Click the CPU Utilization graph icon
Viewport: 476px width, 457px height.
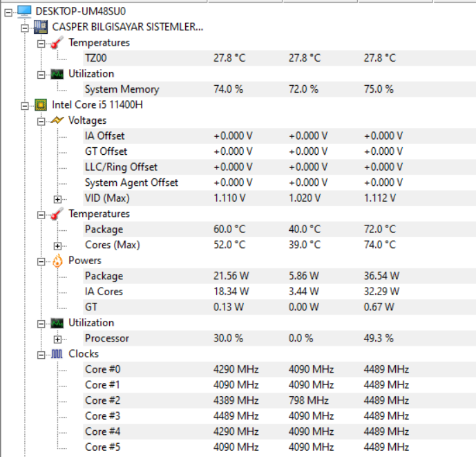pyautogui.click(x=57, y=323)
